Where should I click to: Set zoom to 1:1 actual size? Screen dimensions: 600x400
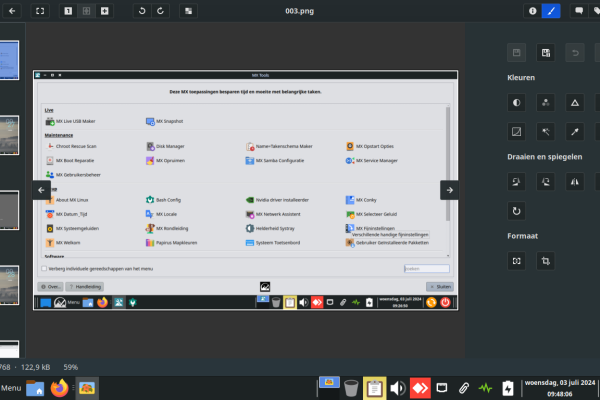click(69, 11)
